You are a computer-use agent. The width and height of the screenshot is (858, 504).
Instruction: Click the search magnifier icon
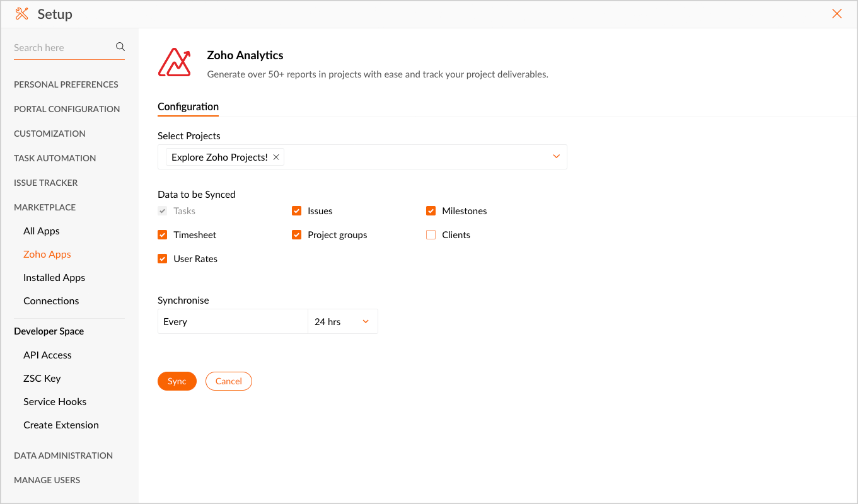tap(120, 47)
